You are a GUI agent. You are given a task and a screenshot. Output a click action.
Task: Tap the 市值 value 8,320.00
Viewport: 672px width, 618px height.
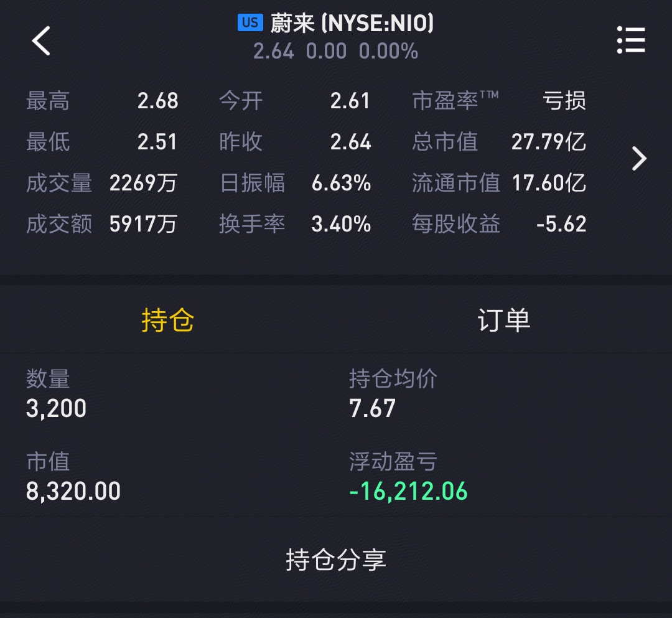coord(73,491)
